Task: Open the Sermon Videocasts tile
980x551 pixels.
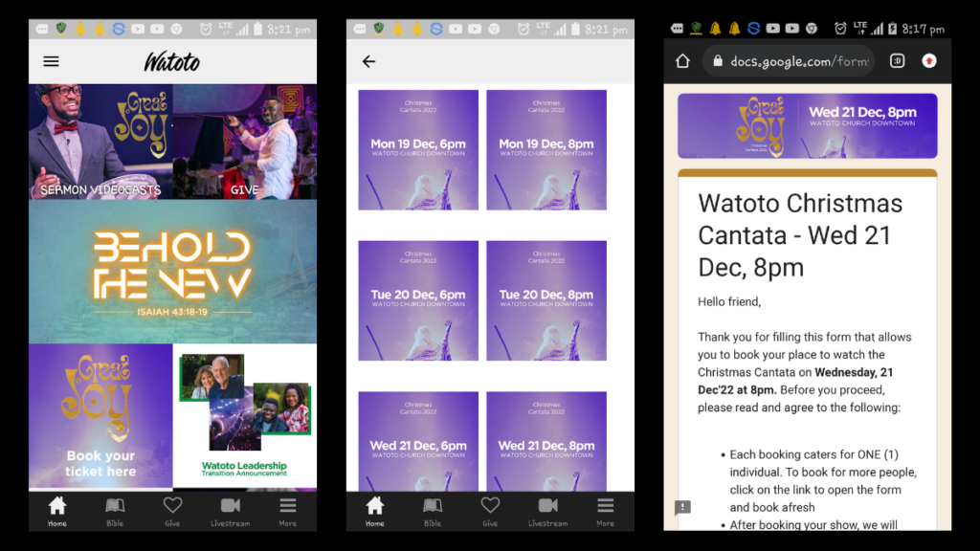Action: [100, 142]
